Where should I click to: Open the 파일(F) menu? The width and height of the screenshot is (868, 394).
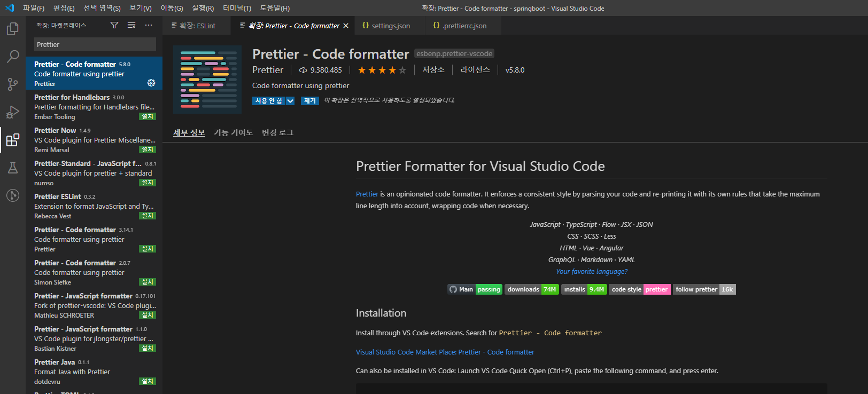34,8
